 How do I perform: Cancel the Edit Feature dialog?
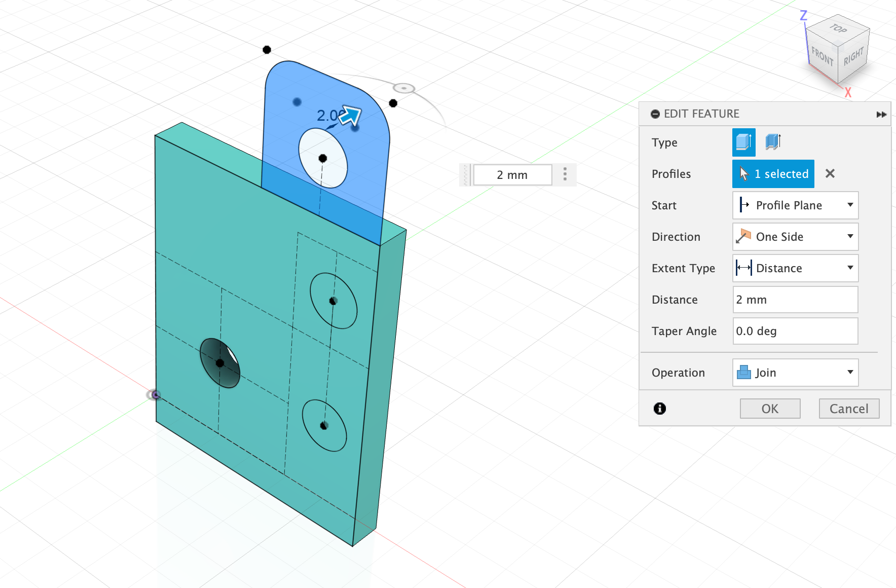pos(849,409)
